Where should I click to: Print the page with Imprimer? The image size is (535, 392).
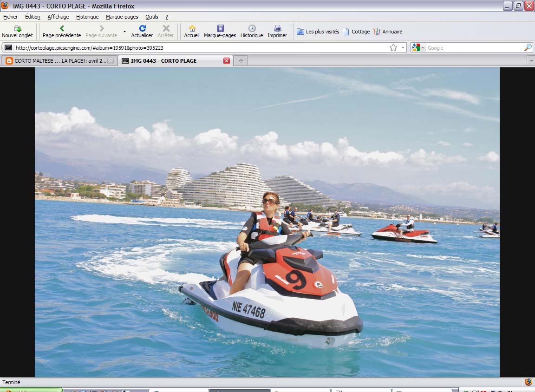tap(277, 31)
